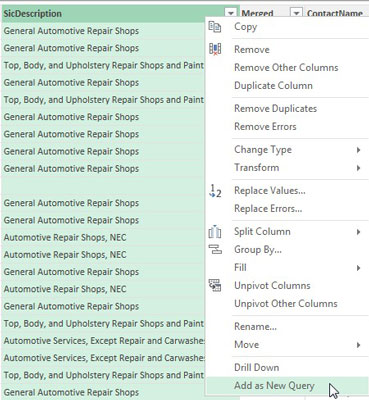Click the Remove column icon
Viewport: 369px width, 400px height.
(215, 49)
